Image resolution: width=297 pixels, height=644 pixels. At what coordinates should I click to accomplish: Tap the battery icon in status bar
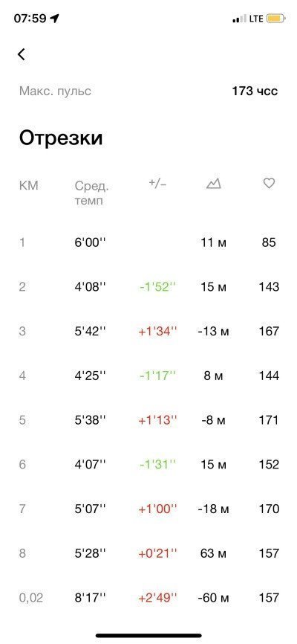(x=275, y=19)
